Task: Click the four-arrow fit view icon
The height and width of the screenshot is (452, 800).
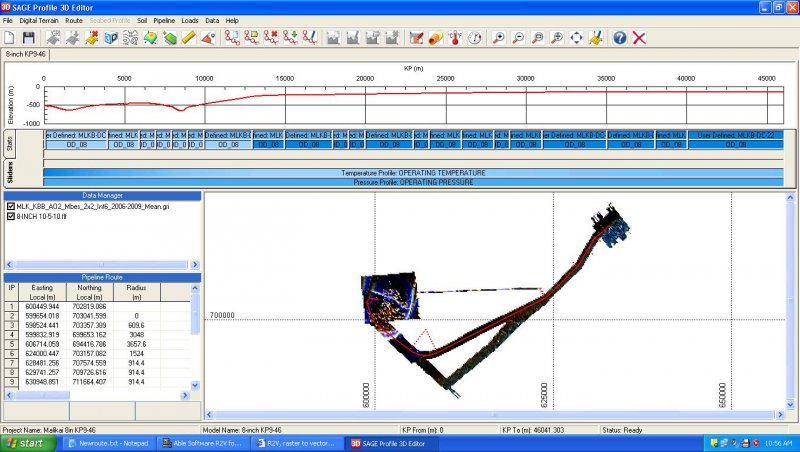Action: [576, 38]
